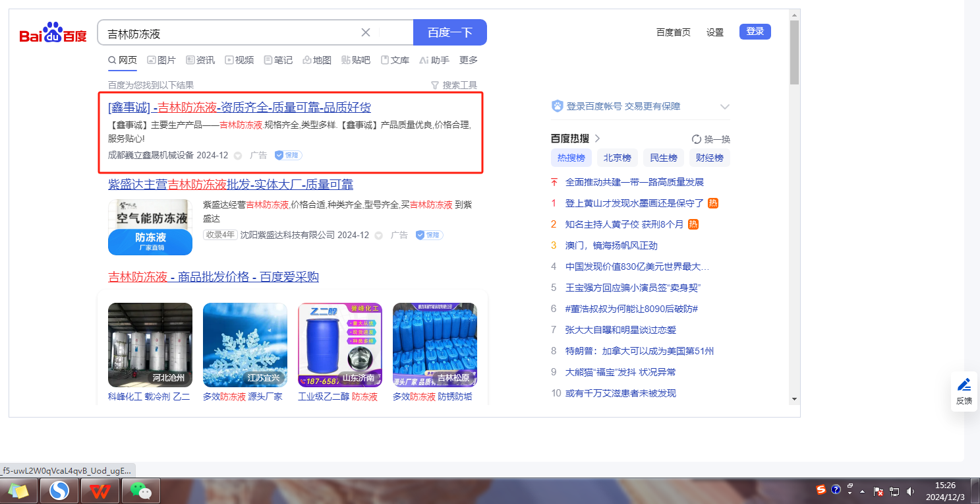Expand the 更多 tabs menu
This screenshot has width=980, height=504.
(469, 60)
